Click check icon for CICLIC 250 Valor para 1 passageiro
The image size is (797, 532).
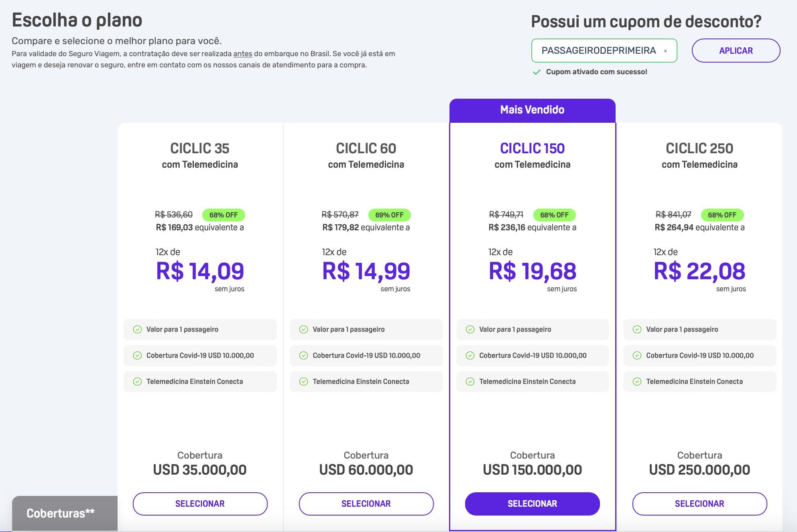click(637, 329)
